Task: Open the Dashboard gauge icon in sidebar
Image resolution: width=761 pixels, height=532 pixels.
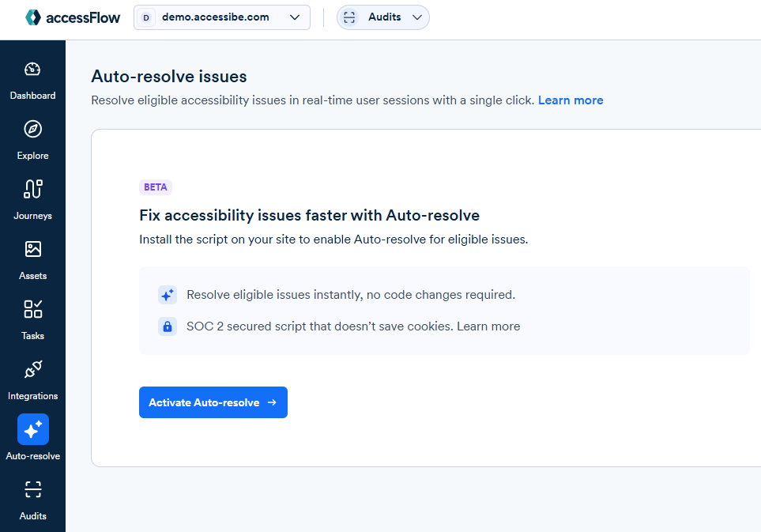Action: coord(32,70)
